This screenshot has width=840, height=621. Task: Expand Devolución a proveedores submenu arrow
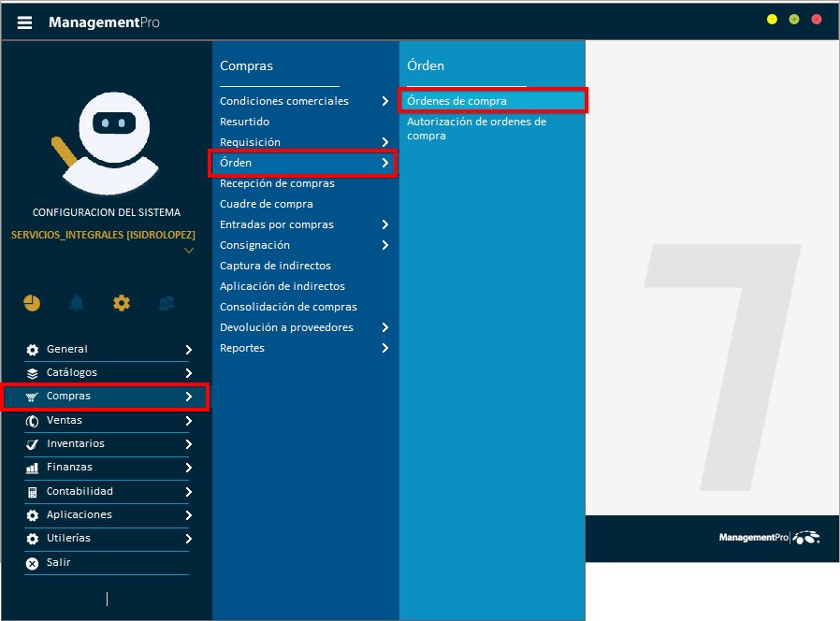[x=385, y=327]
